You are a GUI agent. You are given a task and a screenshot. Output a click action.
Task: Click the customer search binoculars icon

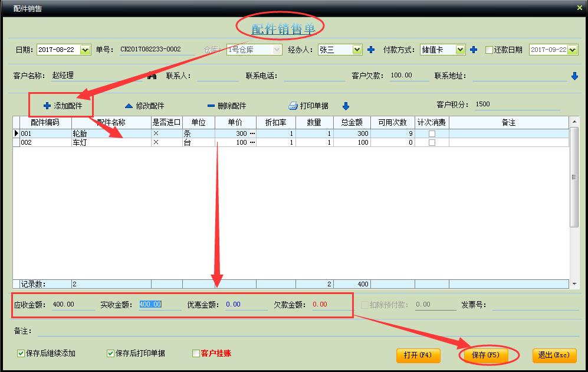point(152,76)
